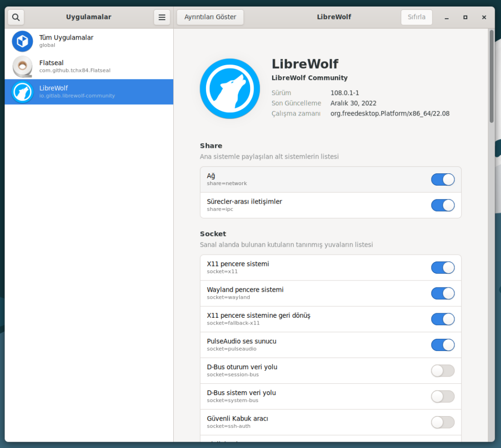Turn off Süreçler-arası iletişimler switch
This screenshot has width=501, height=448.
click(442, 205)
